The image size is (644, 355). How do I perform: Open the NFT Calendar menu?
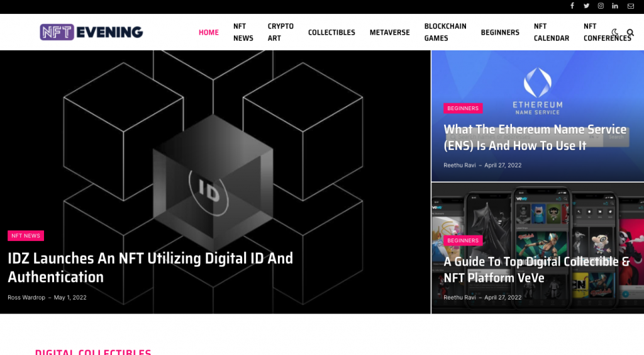click(x=551, y=32)
